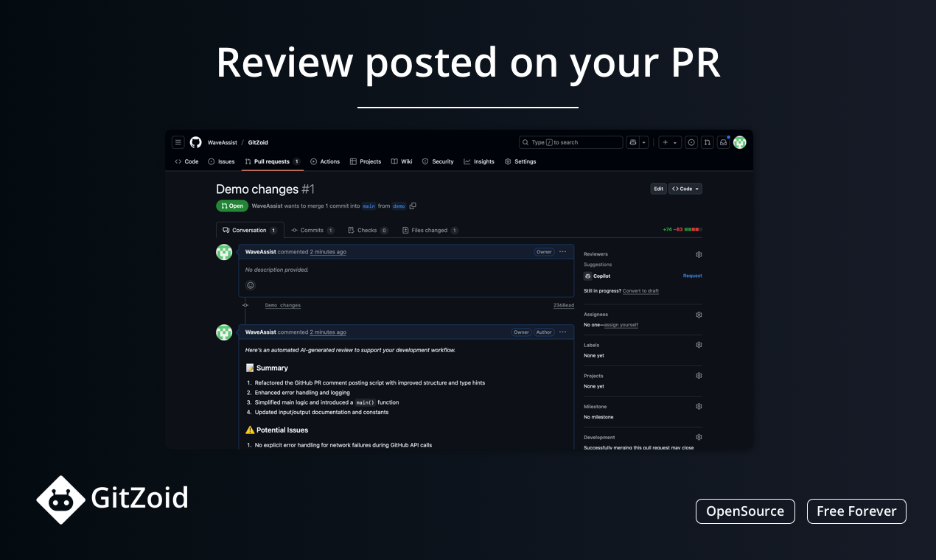Switch to the Actions repository tab
Image resolution: width=936 pixels, height=560 pixels.
[325, 161]
